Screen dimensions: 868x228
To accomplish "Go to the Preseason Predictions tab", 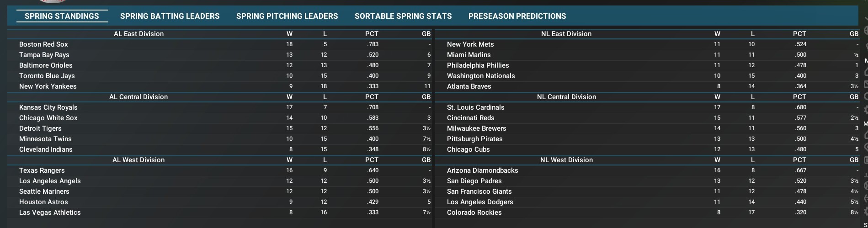I will point(517,16).
